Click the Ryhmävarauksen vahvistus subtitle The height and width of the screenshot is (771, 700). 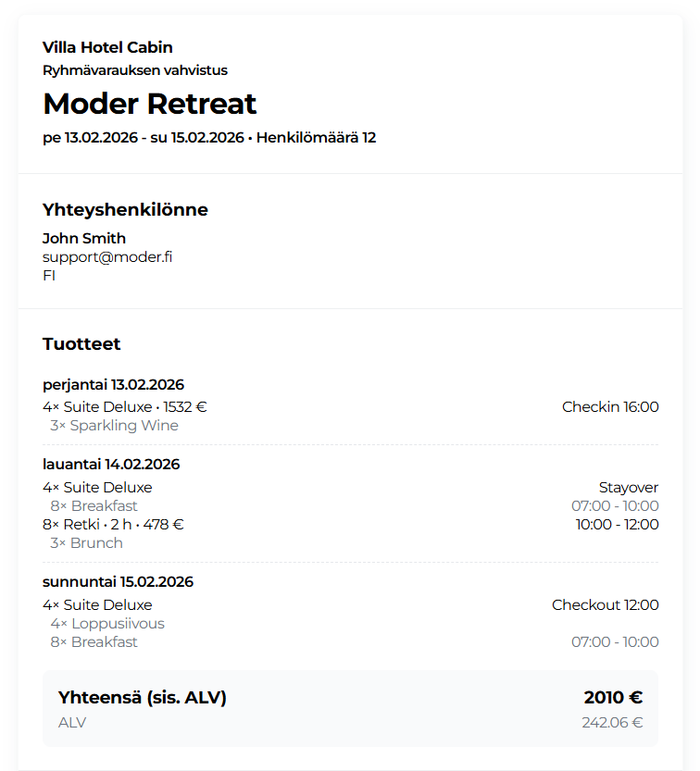pos(135,70)
